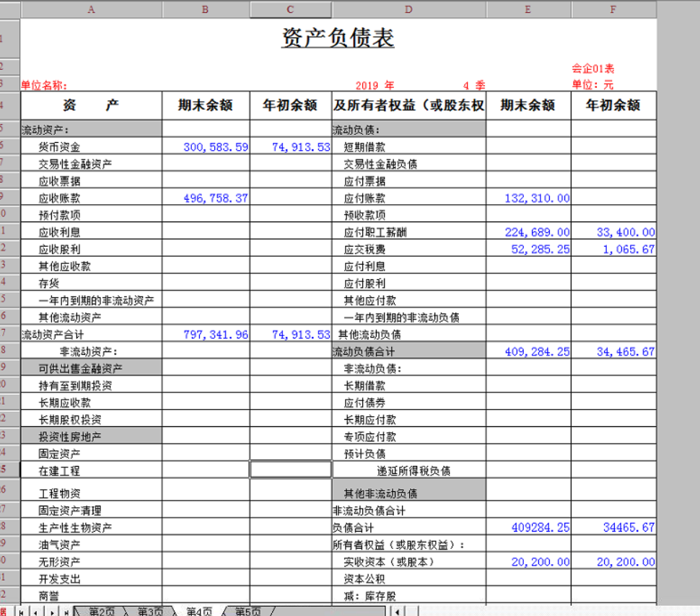Jump to first sheet tab arrow

tap(21, 612)
